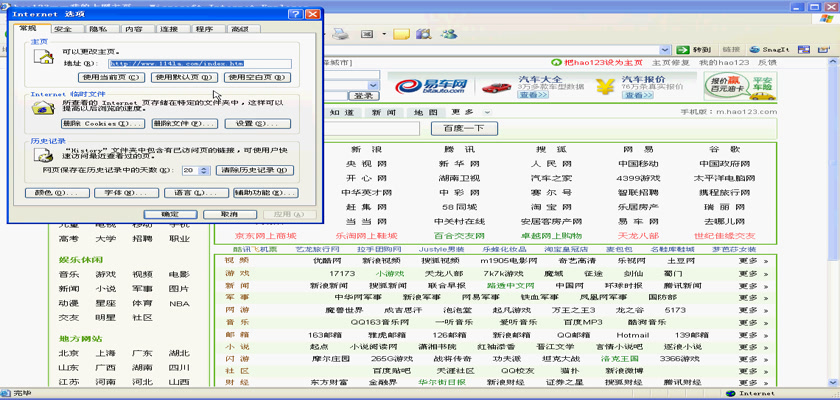Click the 易车网 logo banner

(431, 86)
